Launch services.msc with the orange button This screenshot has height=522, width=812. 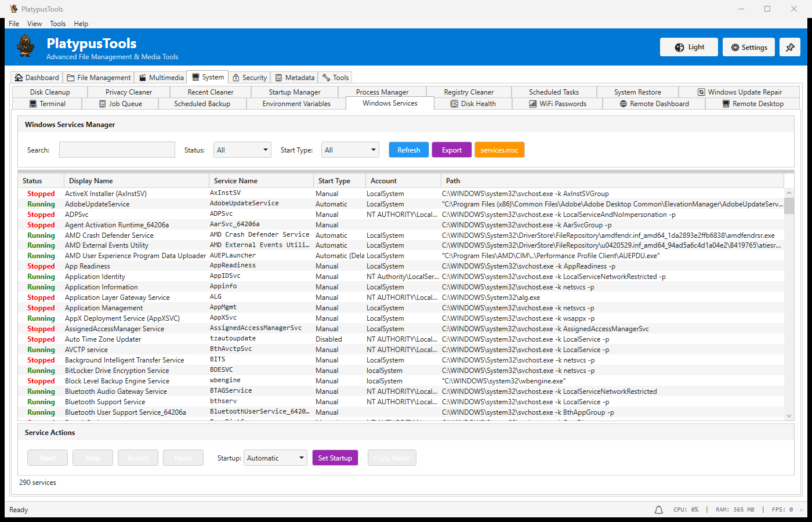(x=499, y=150)
